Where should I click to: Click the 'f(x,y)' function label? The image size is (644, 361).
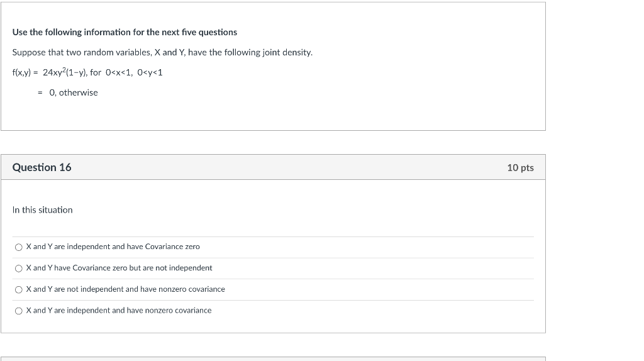(23, 72)
